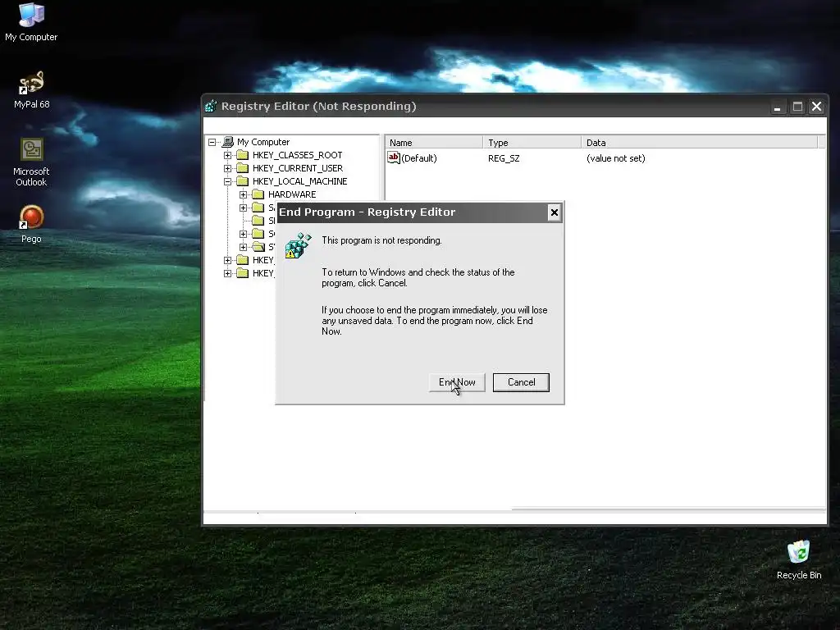The width and height of the screenshot is (840, 630).
Task: Expand the HARDWARE subkey
Action: click(x=243, y=194)
